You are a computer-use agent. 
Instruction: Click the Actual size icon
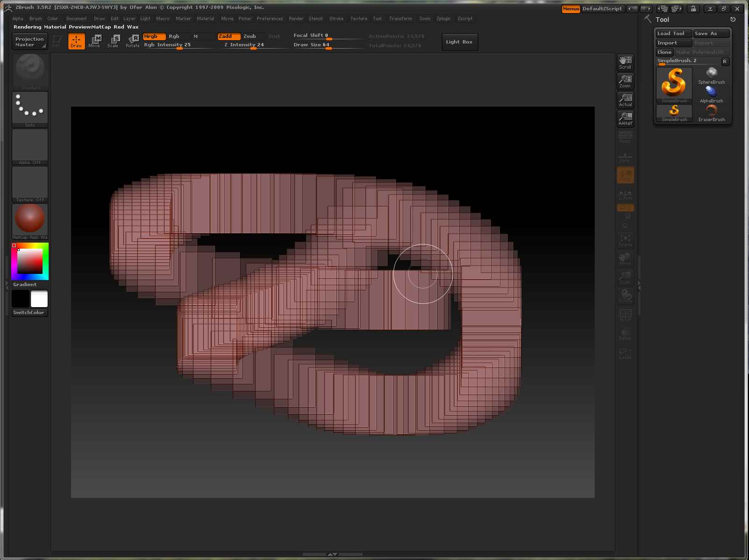pyautogui.click(x=625, y=100)
